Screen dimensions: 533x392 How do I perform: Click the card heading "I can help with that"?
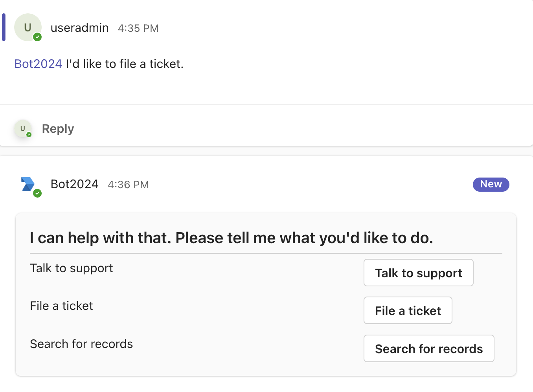coord(231,238)
